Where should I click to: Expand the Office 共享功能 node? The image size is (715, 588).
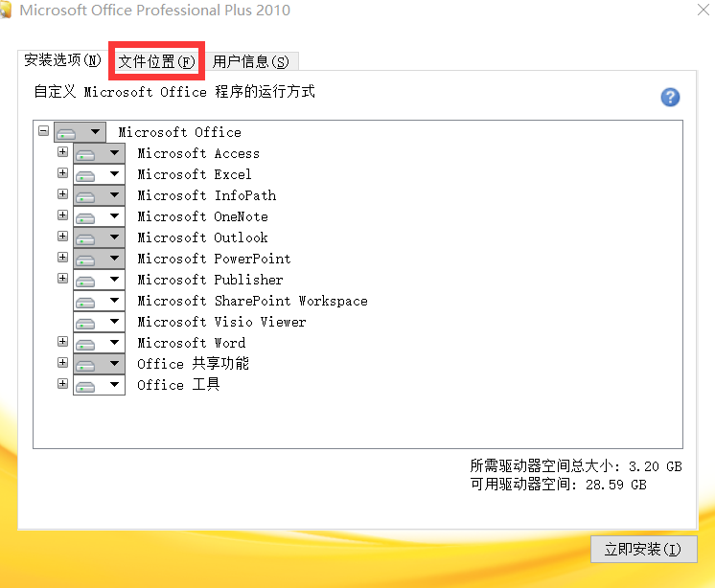coord(62,363)
